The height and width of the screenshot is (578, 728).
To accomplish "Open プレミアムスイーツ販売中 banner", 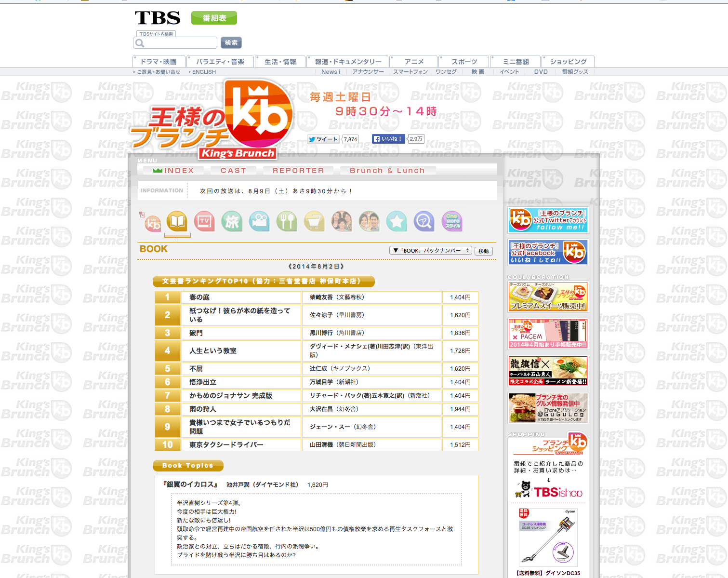I will click(548, 296).
